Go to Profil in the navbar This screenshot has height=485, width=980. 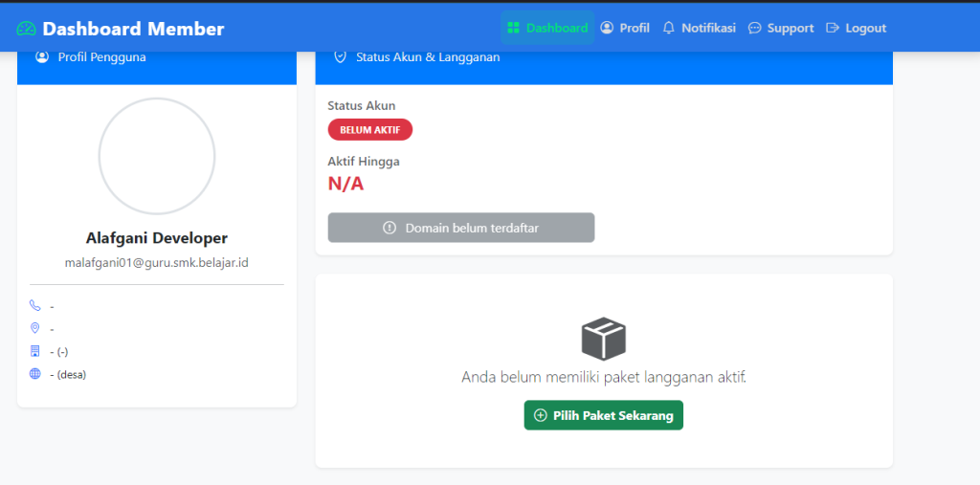(625, 28)
